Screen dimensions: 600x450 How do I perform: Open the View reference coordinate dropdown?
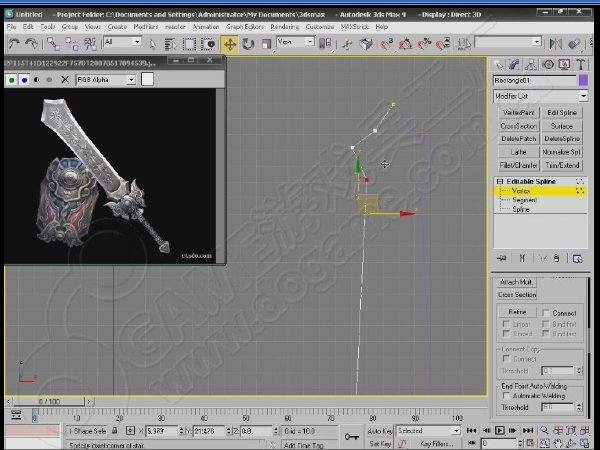pyautogui.click(x=295, y=42)
